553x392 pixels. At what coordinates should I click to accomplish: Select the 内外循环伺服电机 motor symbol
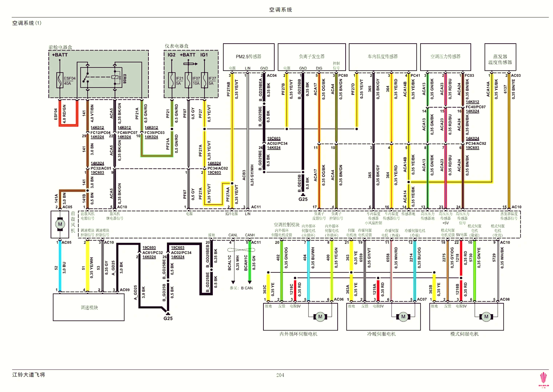pos(320,317)
